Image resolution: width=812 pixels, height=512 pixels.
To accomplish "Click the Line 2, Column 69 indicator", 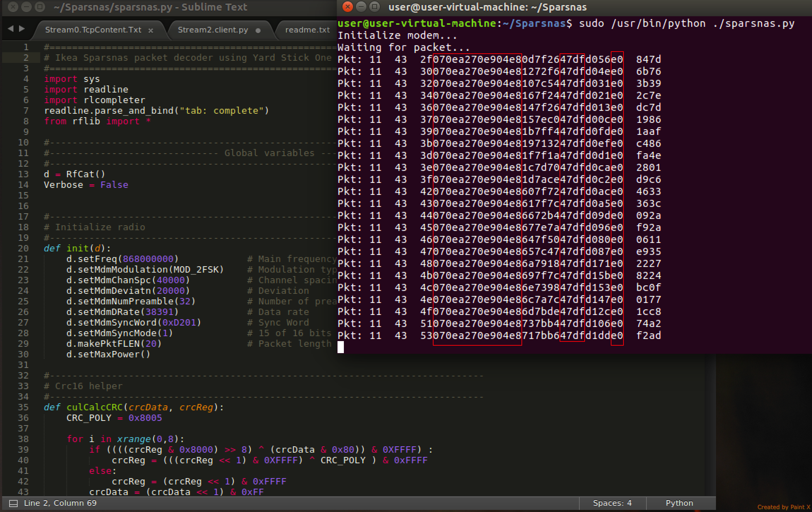I will [x=60, y=503].
